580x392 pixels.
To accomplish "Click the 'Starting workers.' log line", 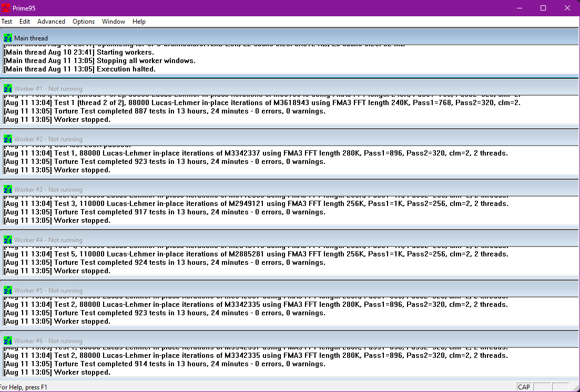I will pyautogui.click(x=79, y=52).
